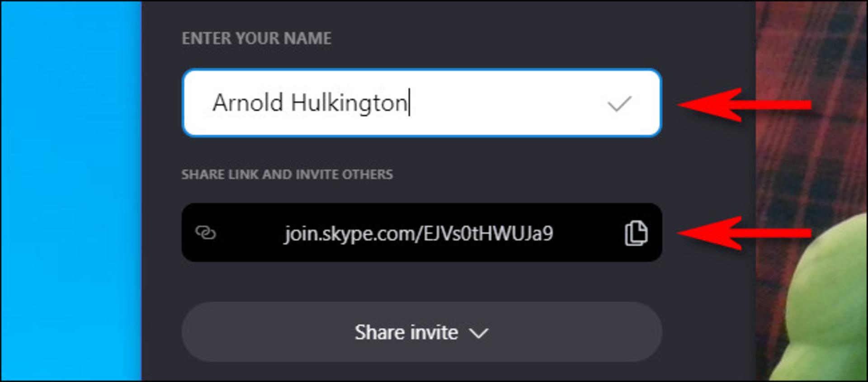
Task: Click the Enter Your Name label
Action: (x=256, y=38)
